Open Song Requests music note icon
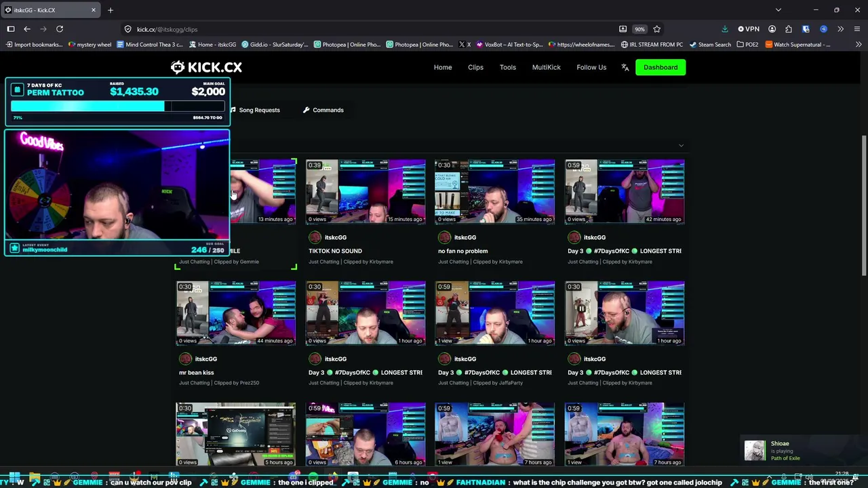The image size is (868, 488). [x=233, y=110]
